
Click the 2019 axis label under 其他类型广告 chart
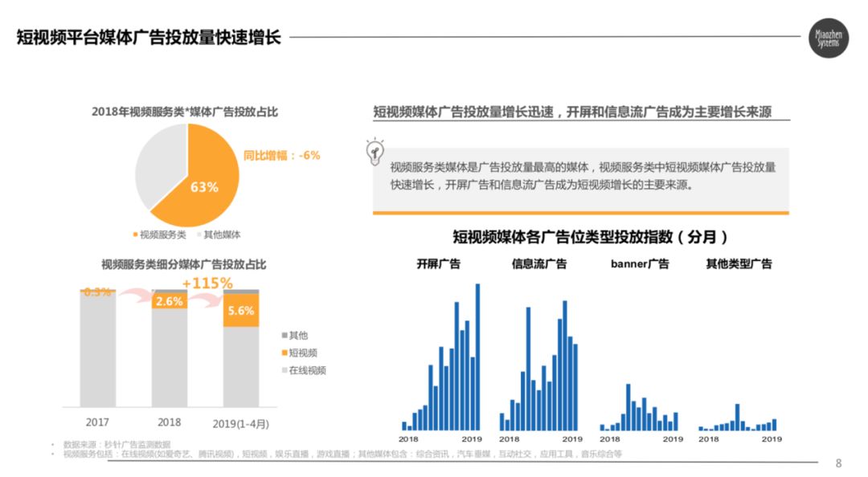pos(772,438)
